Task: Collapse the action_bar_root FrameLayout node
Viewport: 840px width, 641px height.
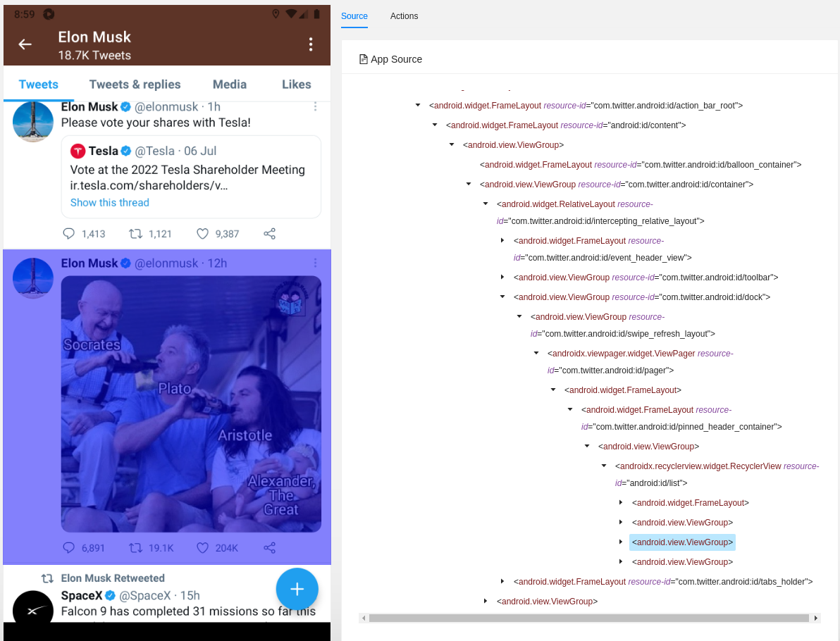Action: 418,106
